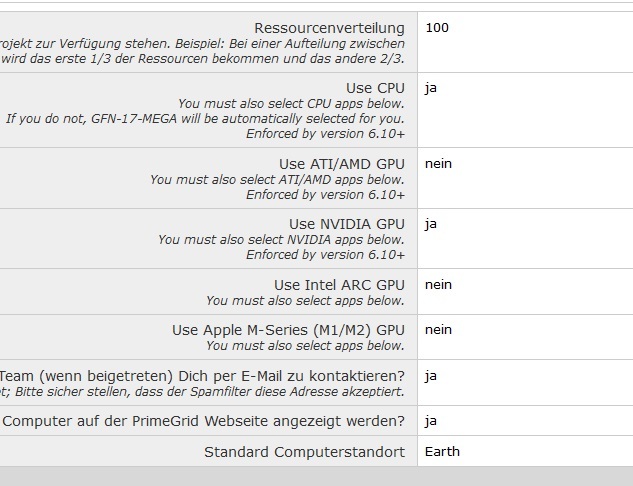
Task: Click the 'nein' value for Use ATI/AMD GPU
Action: pos(438,163)
